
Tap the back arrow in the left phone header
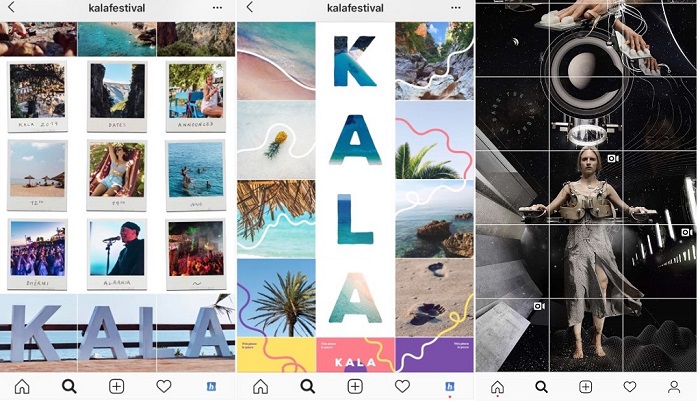(11, 7)
